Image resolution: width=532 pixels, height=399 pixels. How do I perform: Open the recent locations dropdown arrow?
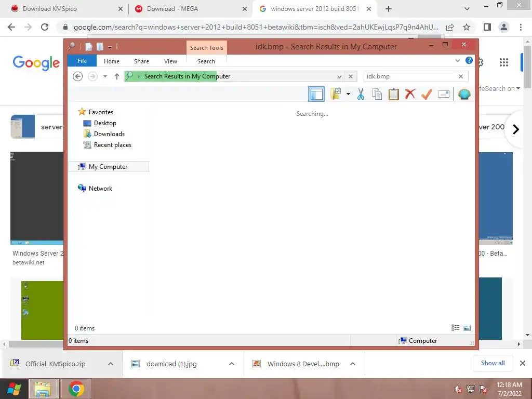105,76
